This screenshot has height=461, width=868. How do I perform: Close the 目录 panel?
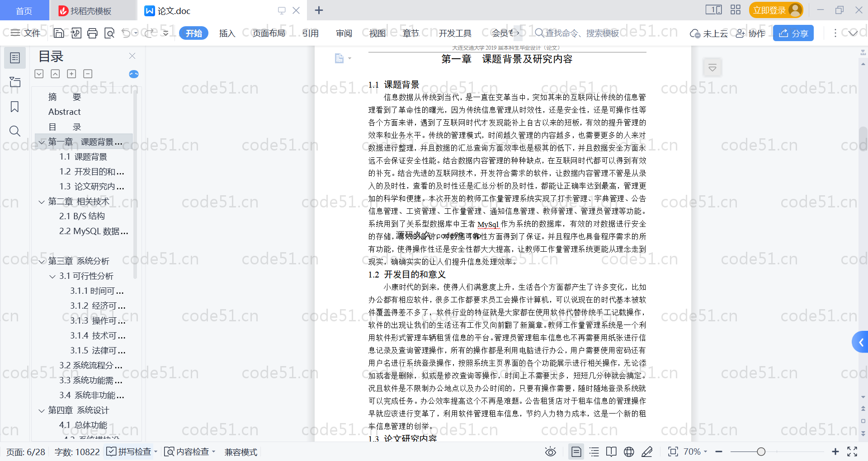(x=132, y=56)
